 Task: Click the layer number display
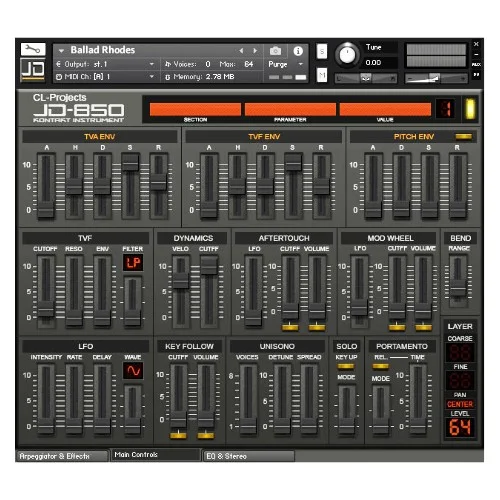pos(446,109)
